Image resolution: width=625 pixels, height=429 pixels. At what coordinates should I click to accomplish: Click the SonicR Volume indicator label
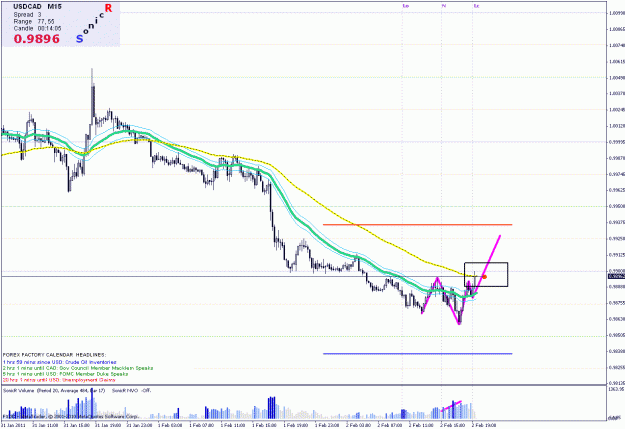54,390
